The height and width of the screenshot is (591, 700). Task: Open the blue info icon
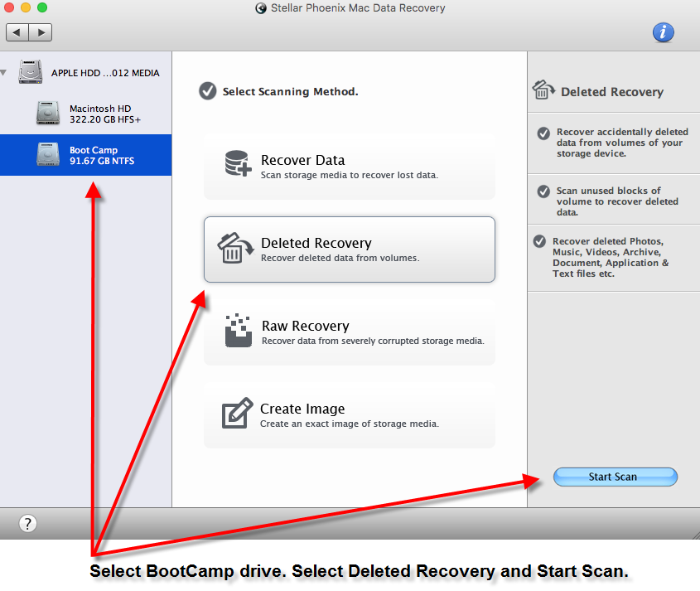point(663,32)
